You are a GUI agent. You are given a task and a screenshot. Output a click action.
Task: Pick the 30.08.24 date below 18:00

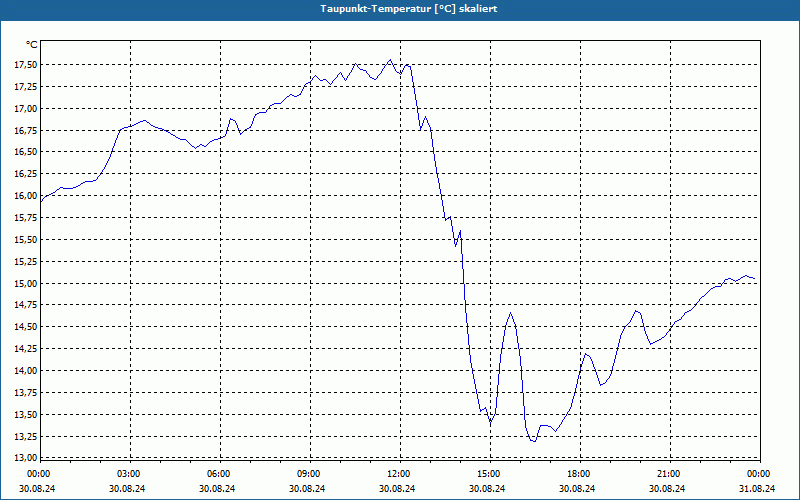(x=577, y=489)
